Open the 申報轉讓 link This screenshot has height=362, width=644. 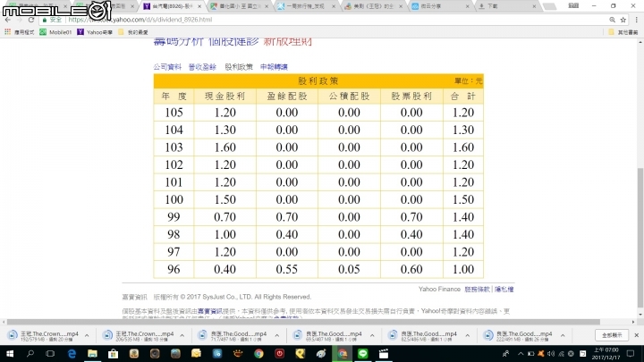(x=274, y=67)
